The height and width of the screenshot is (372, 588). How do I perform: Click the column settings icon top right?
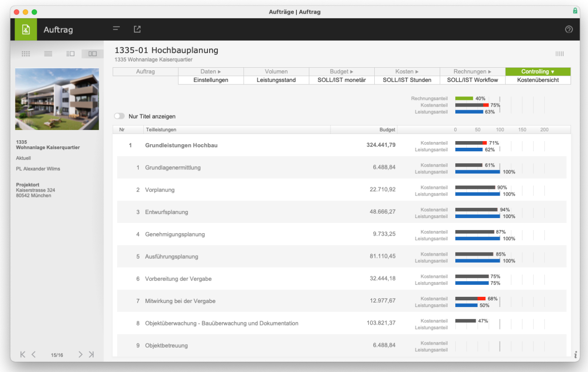(x=560, y=54)
